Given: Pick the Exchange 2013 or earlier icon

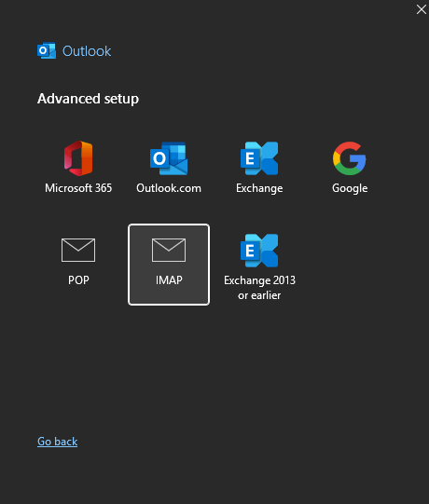Looking at the screenshot, I should (259, 251).
